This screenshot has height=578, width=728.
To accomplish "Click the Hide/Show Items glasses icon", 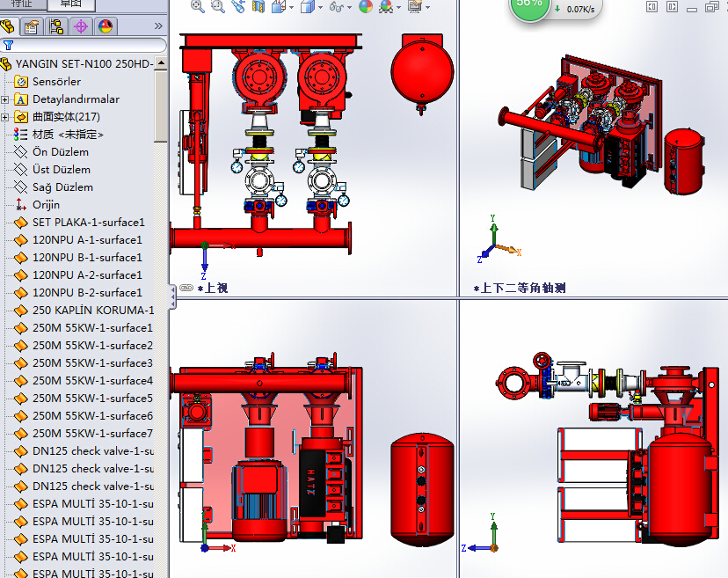I will [x=336, y=6].
